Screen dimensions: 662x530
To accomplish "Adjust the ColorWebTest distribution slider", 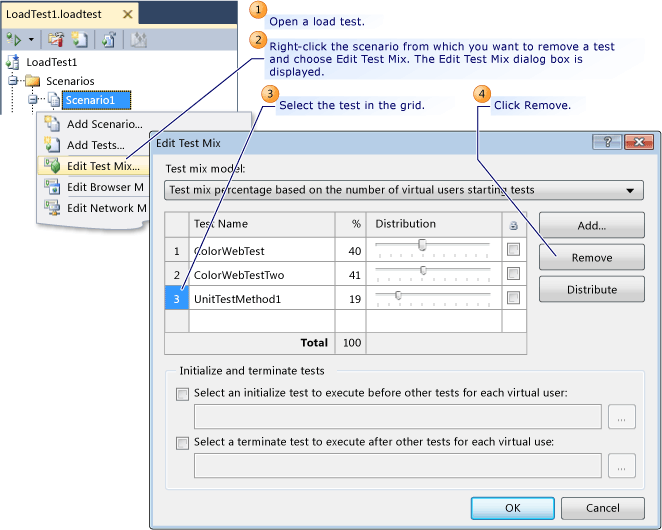I will 422,245.
